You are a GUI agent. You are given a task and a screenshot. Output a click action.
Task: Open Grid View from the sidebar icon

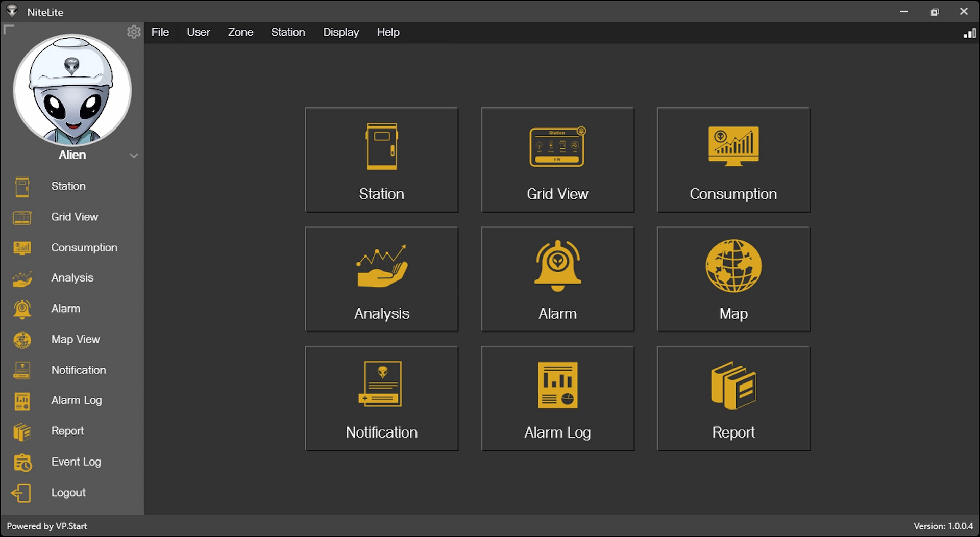(22, 217)
